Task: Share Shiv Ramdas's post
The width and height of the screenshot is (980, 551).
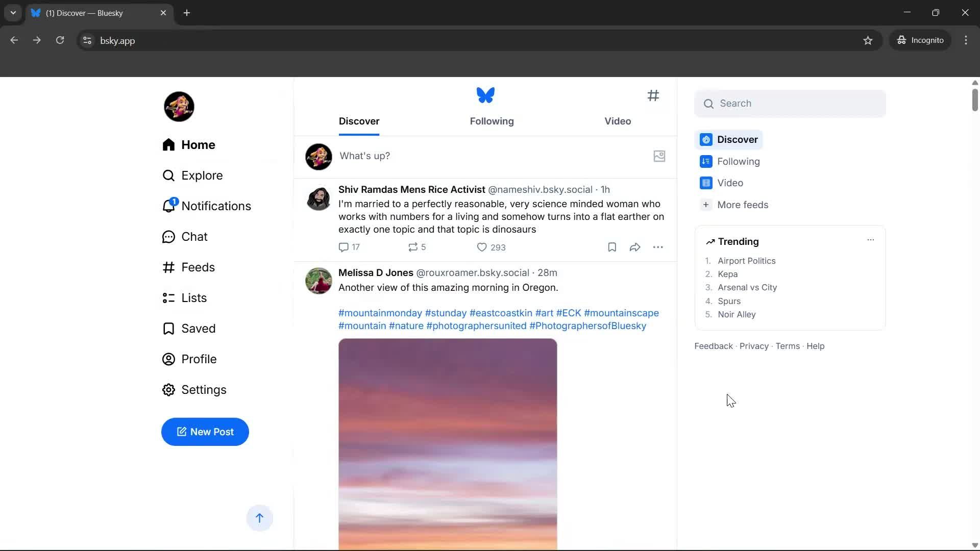Action: pyautogui.click(x=634, y=247)
